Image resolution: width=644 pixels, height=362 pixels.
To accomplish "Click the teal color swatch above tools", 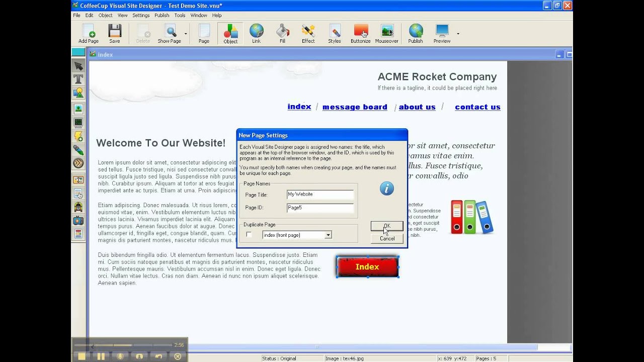I will [78, 52].
